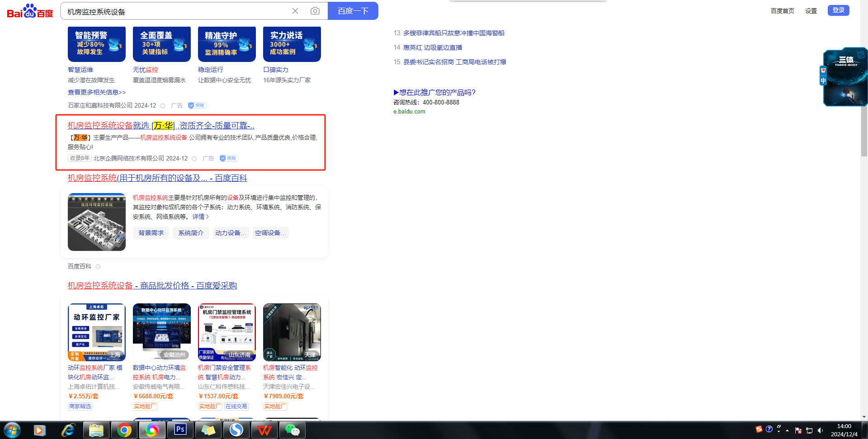
Task: Click 保障 badge for 石家庄和嘉科技 ad
Action: [197, 105]
